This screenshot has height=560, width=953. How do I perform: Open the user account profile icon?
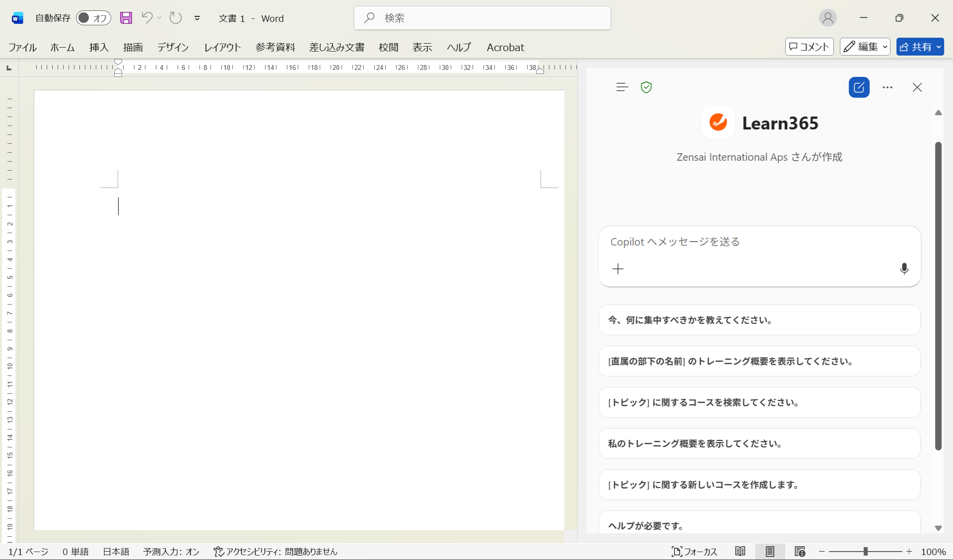click(827, 18)
